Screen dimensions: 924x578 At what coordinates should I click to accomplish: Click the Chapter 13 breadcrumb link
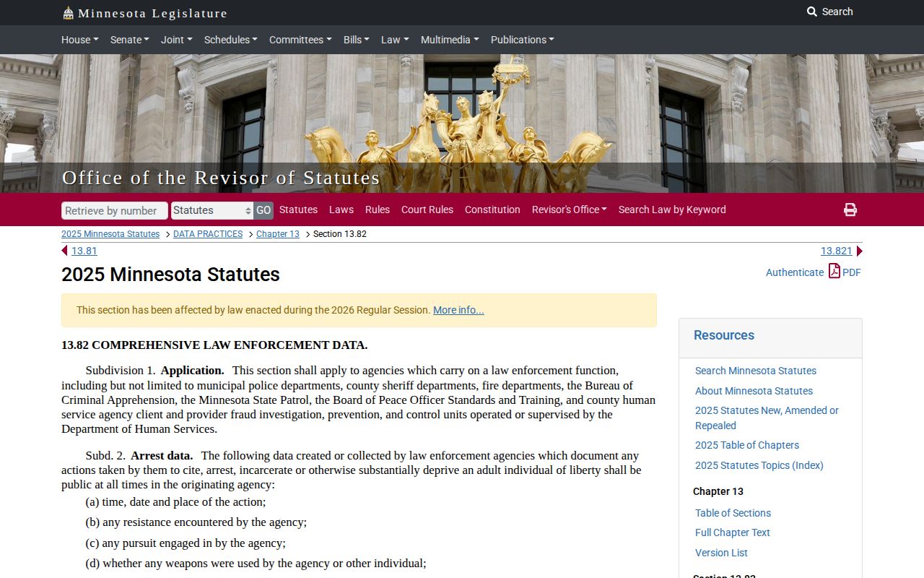click(278, 234)
